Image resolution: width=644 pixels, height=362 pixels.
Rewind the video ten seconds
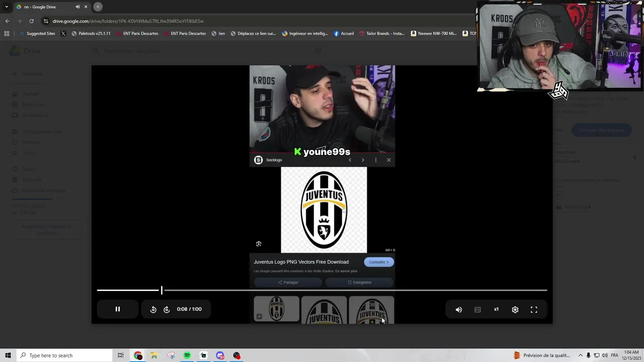pyautogui.click(x=153, y=310)
